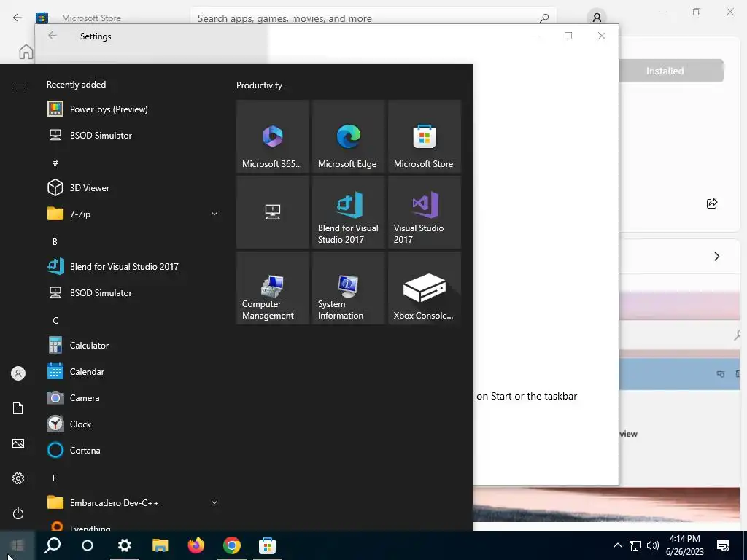
Task: Open the Microsoft Edge tile
Action: [x=348, y=136]
